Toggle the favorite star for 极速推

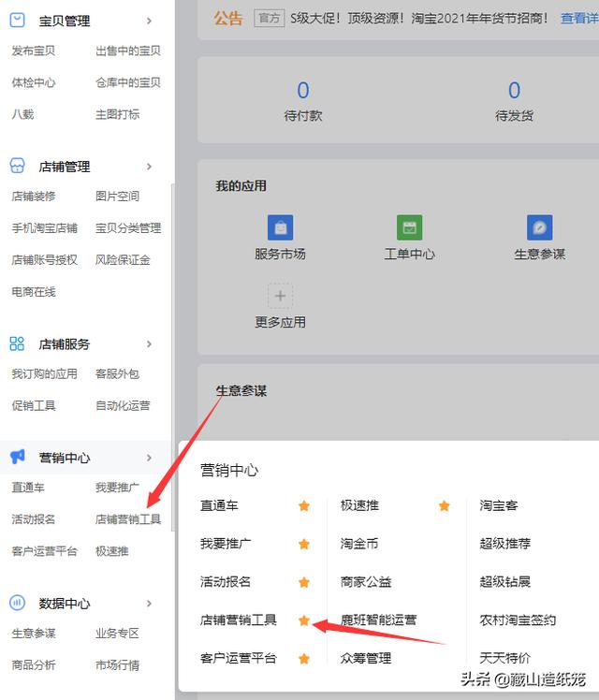click(x=445, y=505)
